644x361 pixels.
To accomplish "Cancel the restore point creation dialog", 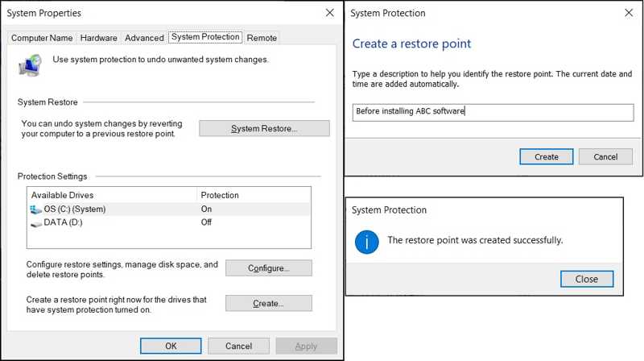I will 605,157.
